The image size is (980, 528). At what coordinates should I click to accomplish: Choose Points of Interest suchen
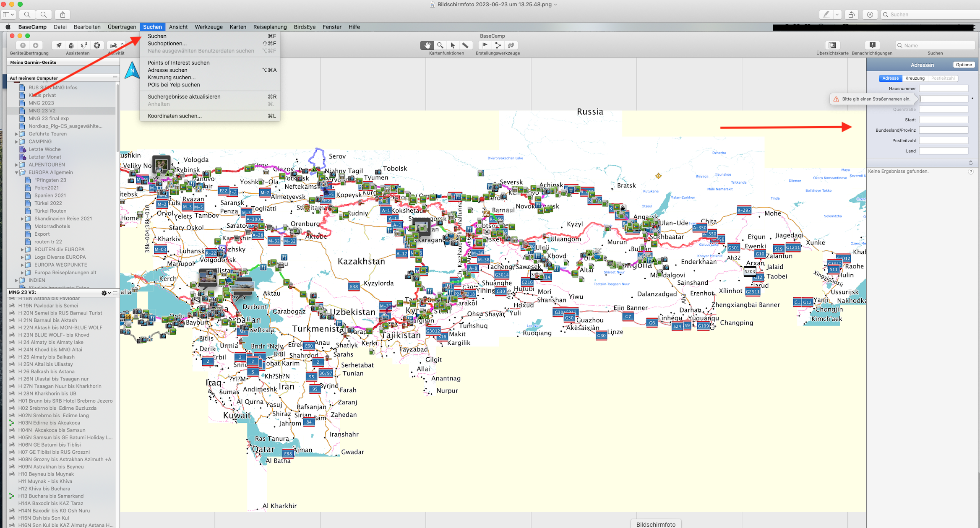(x=210, y=63)
